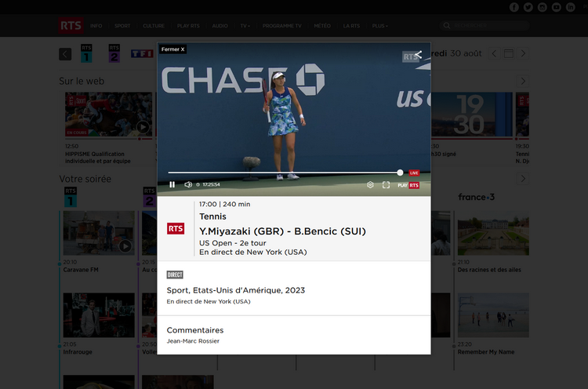Go to the RTS home logo
This screenshot has height=389, width=588.
point(71,26)
